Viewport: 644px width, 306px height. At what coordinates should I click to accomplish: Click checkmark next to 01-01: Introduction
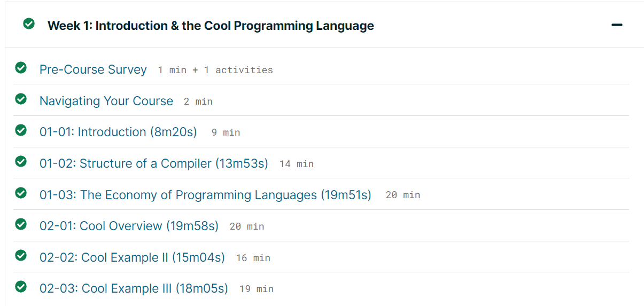click(21, 130)
